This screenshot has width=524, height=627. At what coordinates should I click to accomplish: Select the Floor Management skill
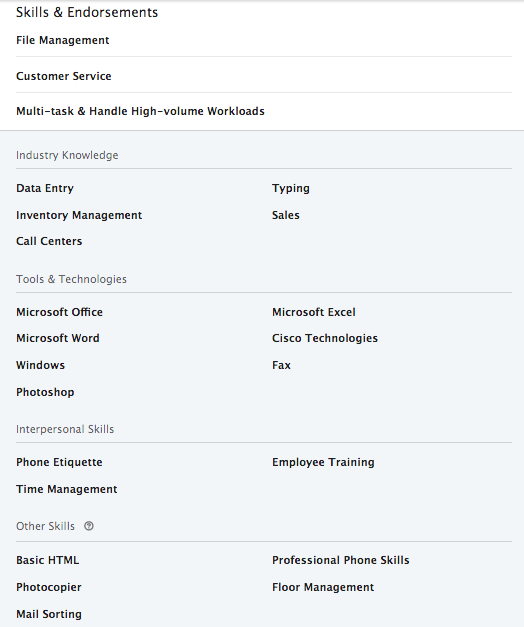coord(323,587)
